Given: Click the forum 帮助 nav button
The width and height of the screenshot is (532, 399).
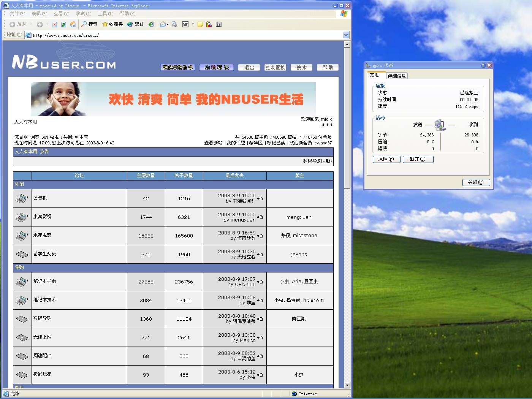Looking at the screenshot, I should [328, 68].
